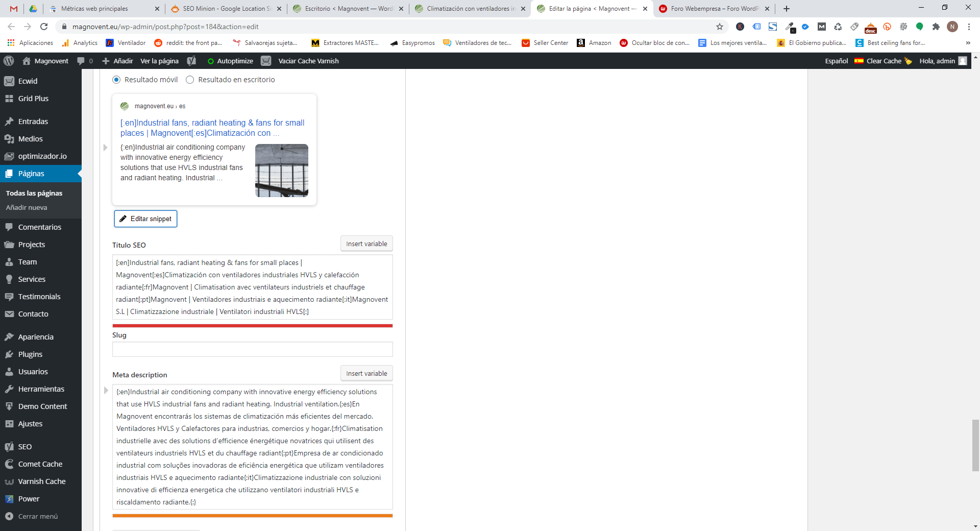Expand the meta description side arrow
This screenshot has height=531, width=980.
tap(106, 391)
